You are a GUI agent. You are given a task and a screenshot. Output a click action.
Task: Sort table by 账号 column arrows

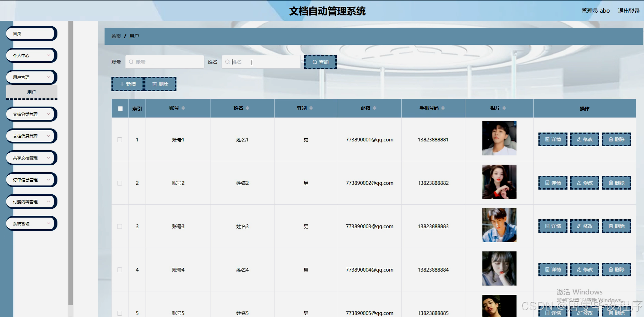point(183,108)
